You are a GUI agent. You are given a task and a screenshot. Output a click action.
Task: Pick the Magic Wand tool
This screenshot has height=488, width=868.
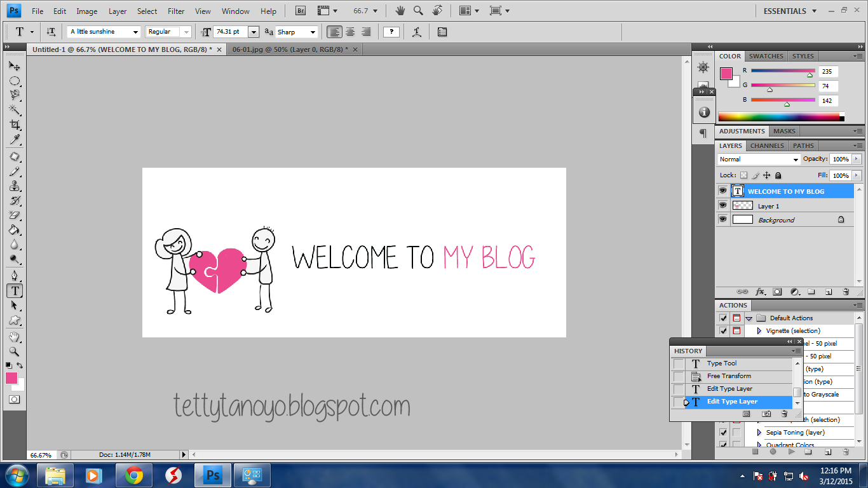15,110
